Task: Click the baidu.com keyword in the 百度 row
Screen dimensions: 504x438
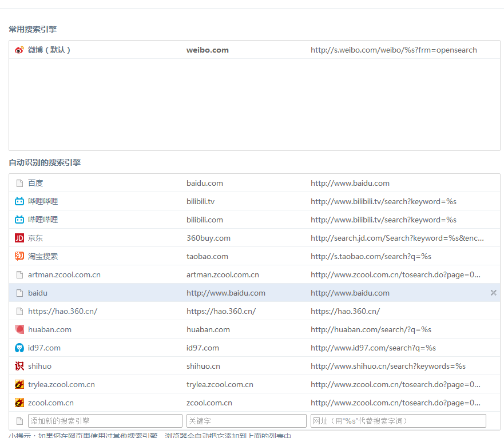Action: (x=205, y=183)
